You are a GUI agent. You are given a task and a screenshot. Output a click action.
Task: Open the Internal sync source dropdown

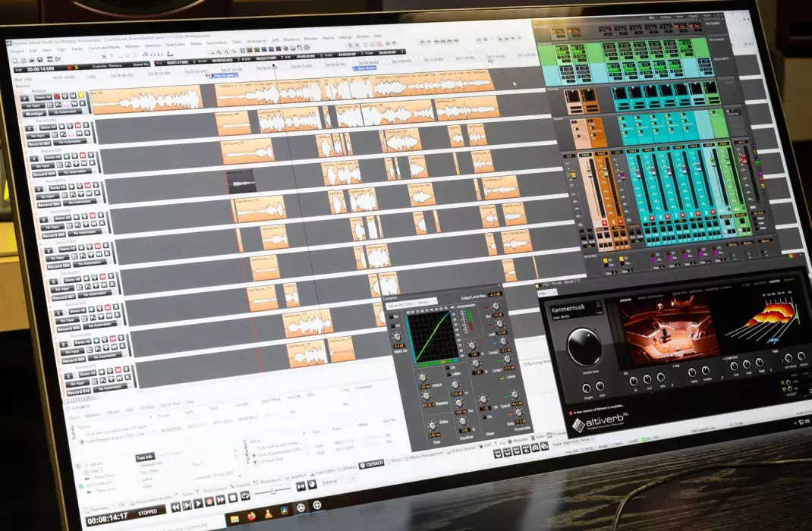pos(338,481)
